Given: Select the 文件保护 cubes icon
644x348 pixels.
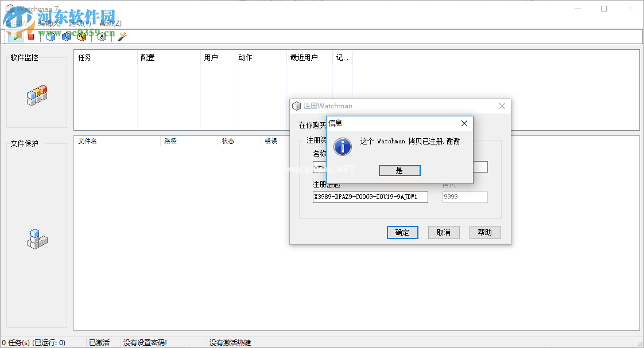Looking at the screenshot, I should pos(37,238).
